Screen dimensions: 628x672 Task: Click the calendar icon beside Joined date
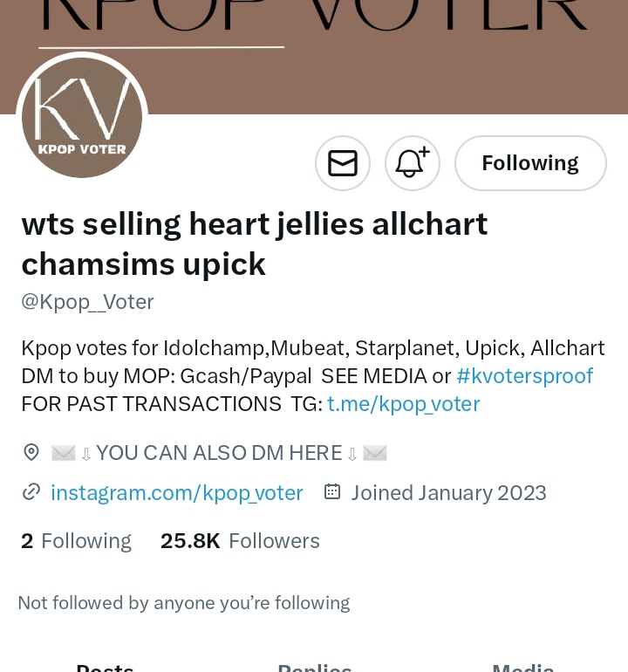tap(332, 491)
